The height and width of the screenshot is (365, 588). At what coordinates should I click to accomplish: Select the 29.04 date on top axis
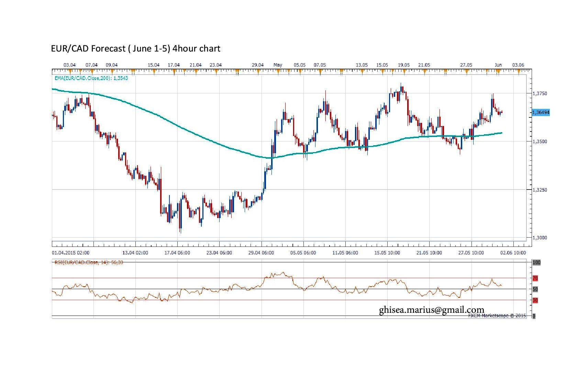[x=258, y=65]
